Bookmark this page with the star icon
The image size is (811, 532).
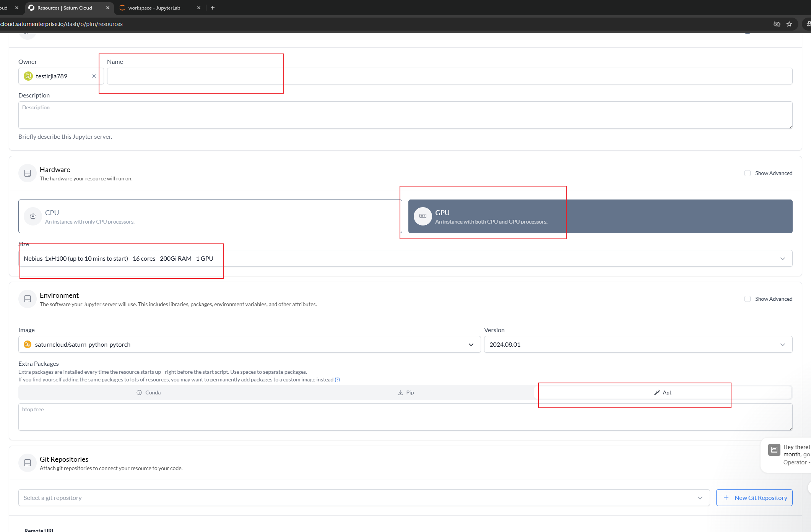pyautogui.click(x=789, y=24)
